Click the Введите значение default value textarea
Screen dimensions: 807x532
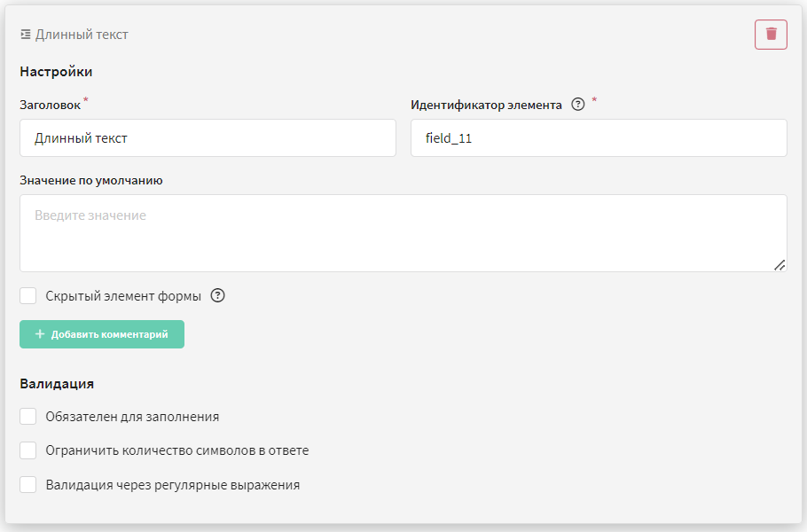(x=403, y=233)
